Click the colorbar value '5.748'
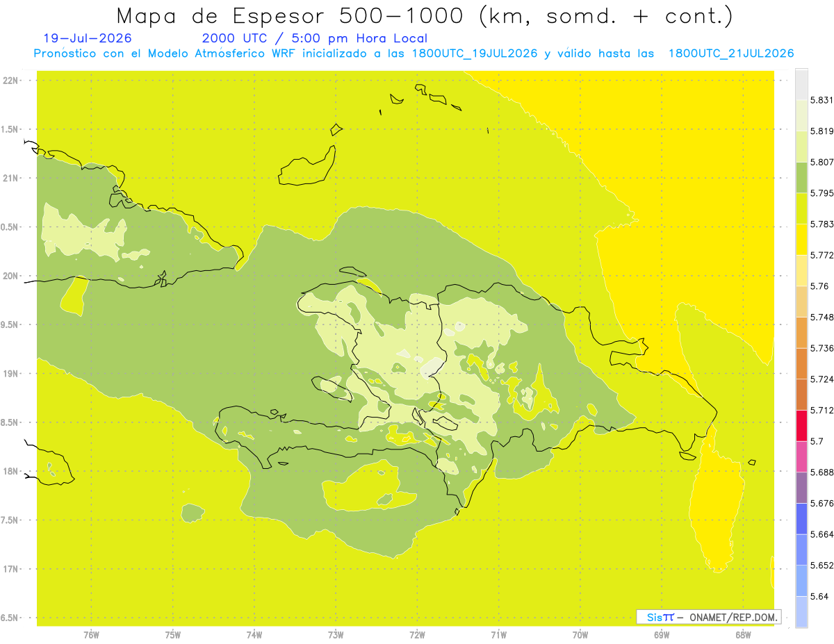Viewport: 834px width, 644px height. pos(820,317)
